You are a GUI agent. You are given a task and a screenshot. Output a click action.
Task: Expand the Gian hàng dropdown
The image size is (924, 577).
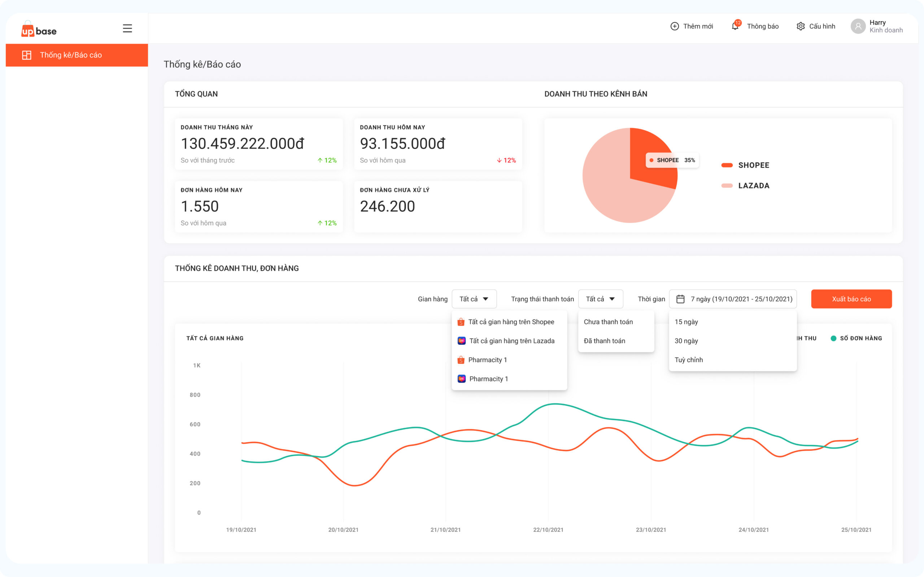[x=474, y=299]
